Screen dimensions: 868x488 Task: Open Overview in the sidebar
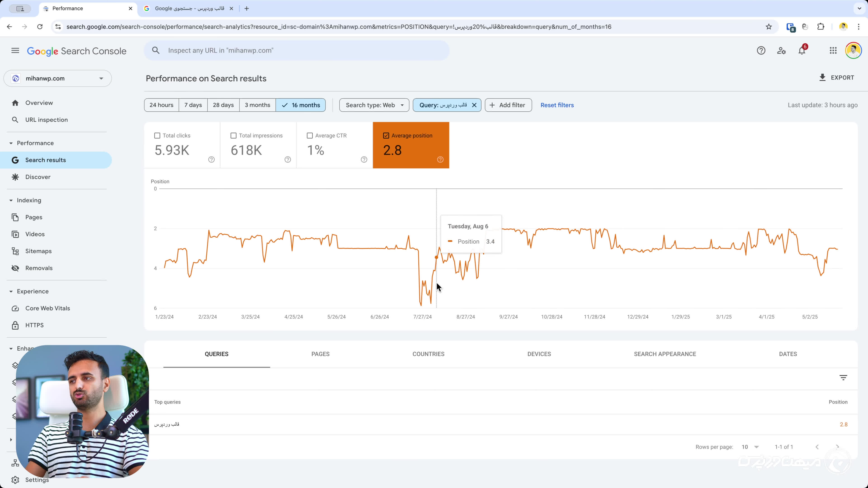coord(39,103)
